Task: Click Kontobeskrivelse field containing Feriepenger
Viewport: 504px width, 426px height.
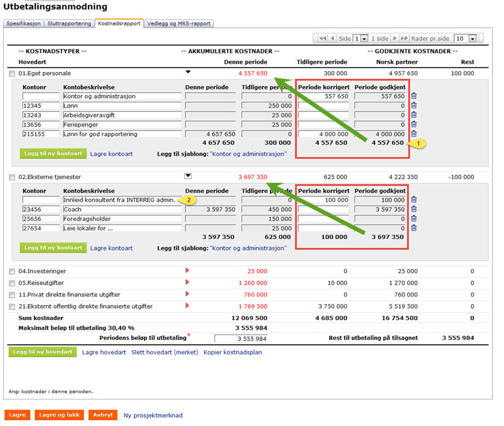Action: coord(122,125)
